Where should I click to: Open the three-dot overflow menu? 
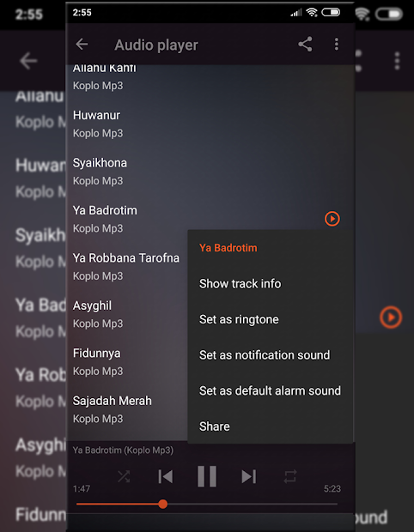click(x=336, y=44)
